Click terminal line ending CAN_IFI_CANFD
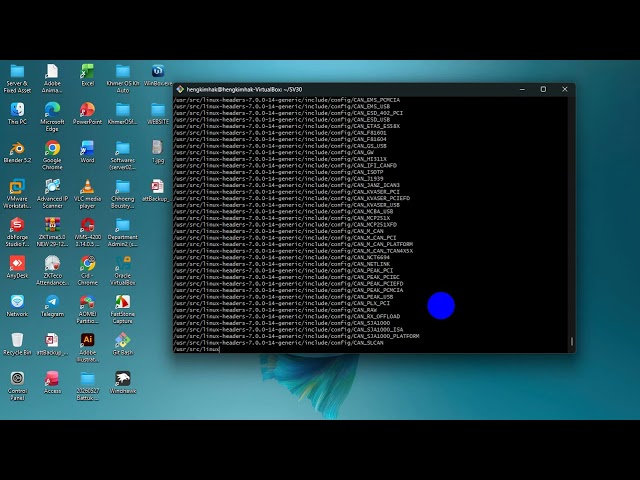The image size is (640, 480). click(x=285, y=166)
